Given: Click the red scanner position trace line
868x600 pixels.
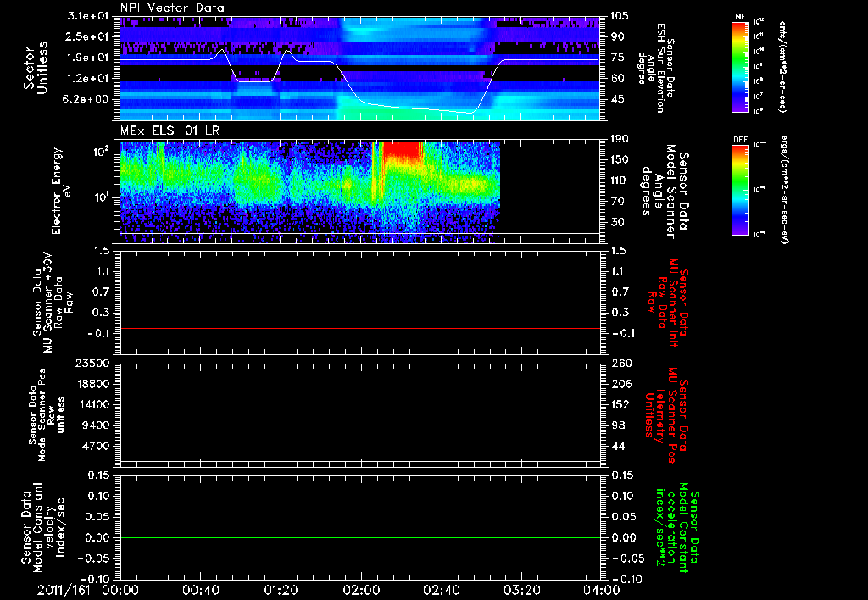Looking at the screenshot, I should pyautogui.click(x=360, y=431).
